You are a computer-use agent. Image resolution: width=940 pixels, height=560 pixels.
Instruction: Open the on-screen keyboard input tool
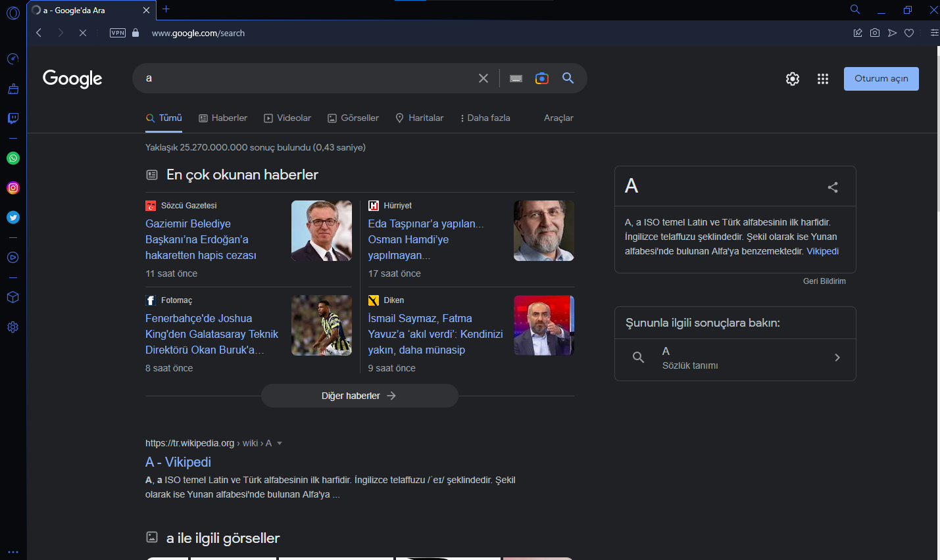point(516,78)
